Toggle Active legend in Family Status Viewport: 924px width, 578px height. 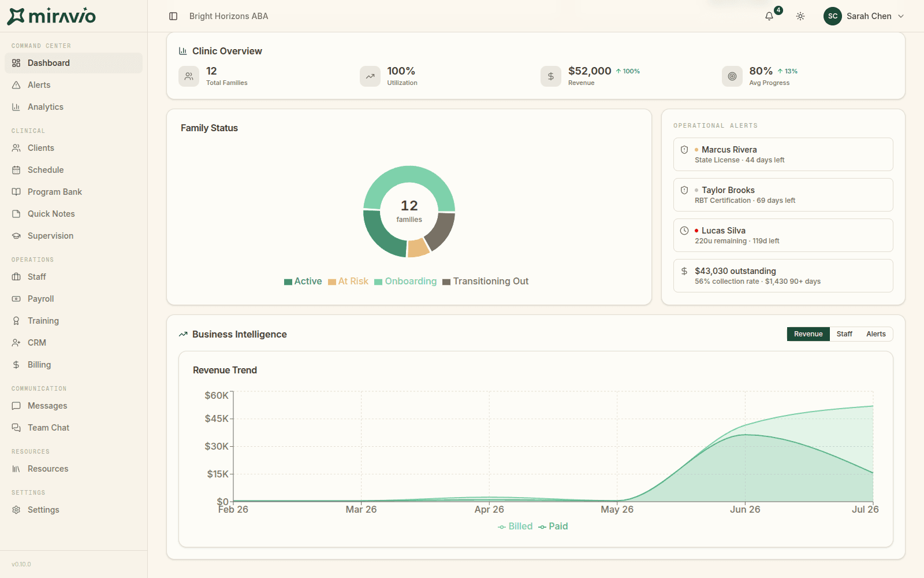pyautogui.click(x=303, y=281)
